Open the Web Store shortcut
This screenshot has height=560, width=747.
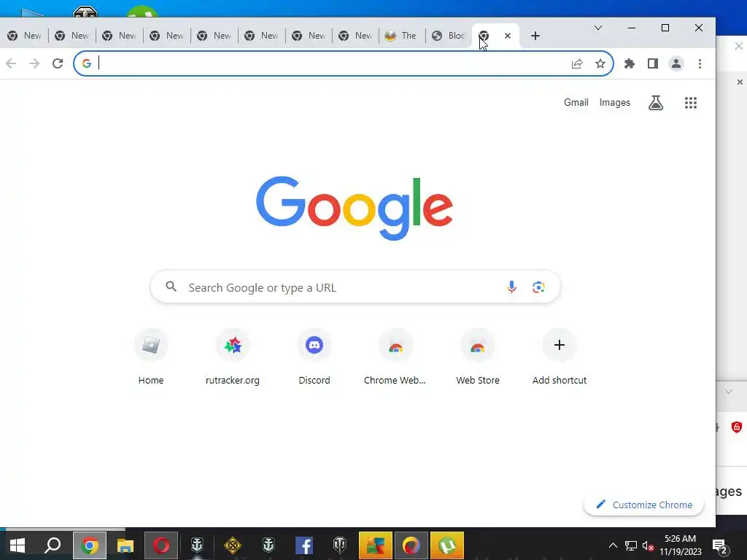coord(478,356)
